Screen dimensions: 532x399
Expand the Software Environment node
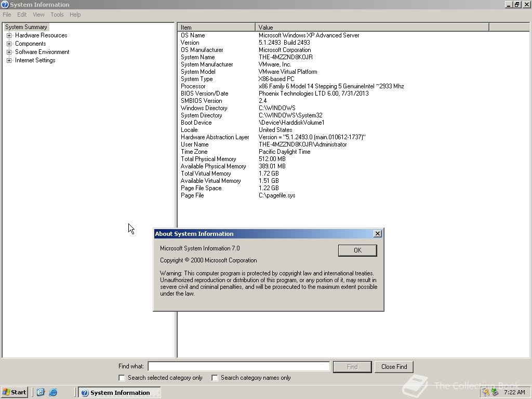pos(9,52)
